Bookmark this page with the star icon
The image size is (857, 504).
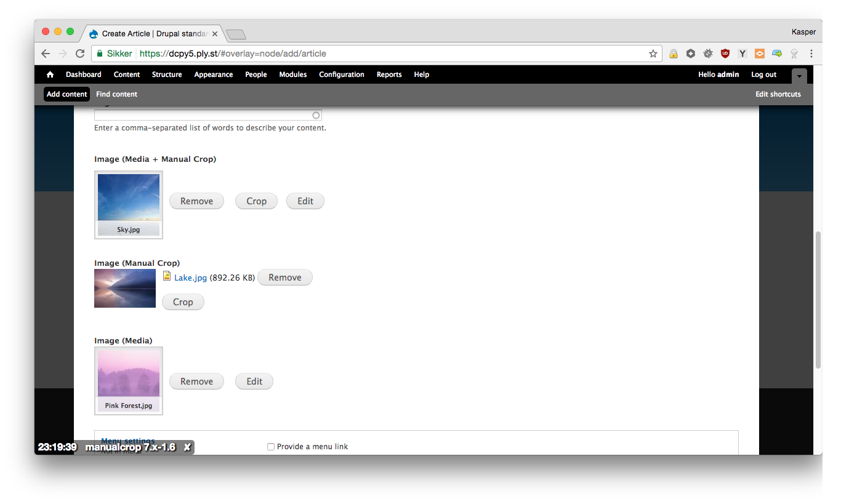point(653,54)
